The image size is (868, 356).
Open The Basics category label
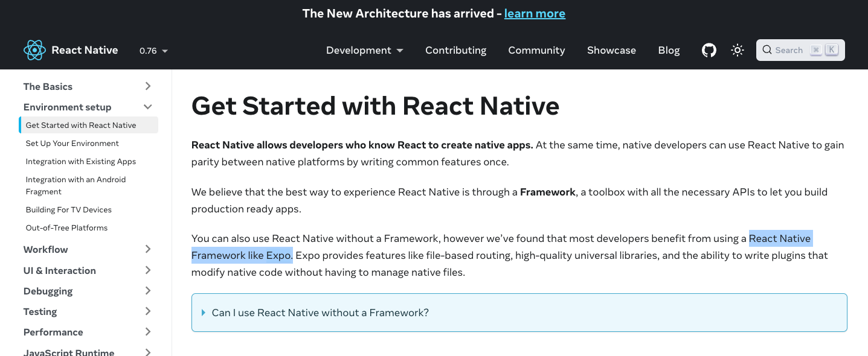[48, 86]
